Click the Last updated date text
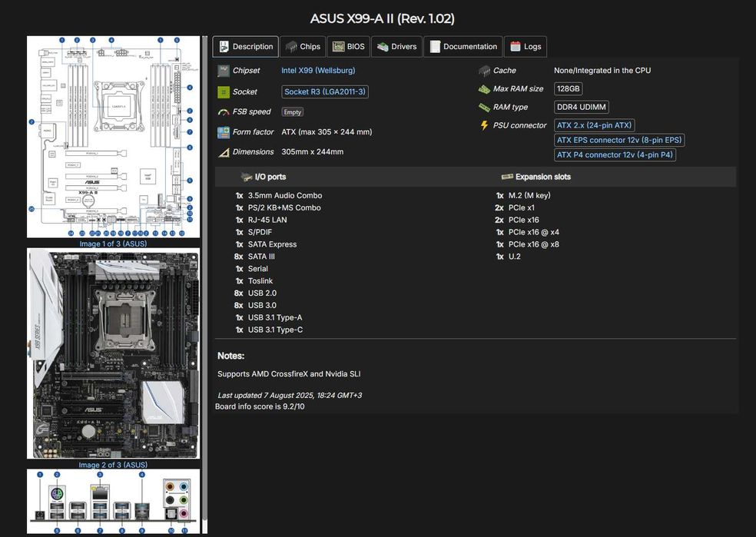 click(290, 396)
